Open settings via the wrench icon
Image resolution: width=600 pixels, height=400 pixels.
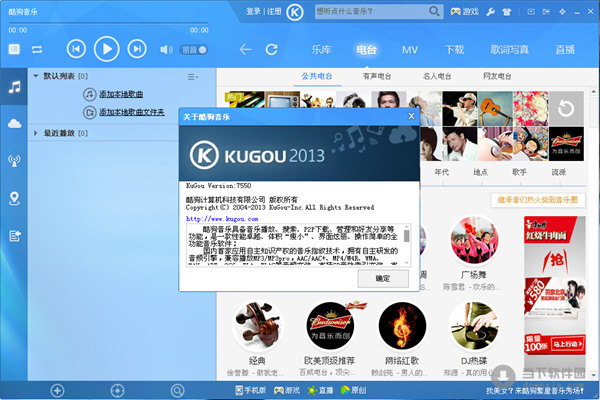tap(491, 12)
